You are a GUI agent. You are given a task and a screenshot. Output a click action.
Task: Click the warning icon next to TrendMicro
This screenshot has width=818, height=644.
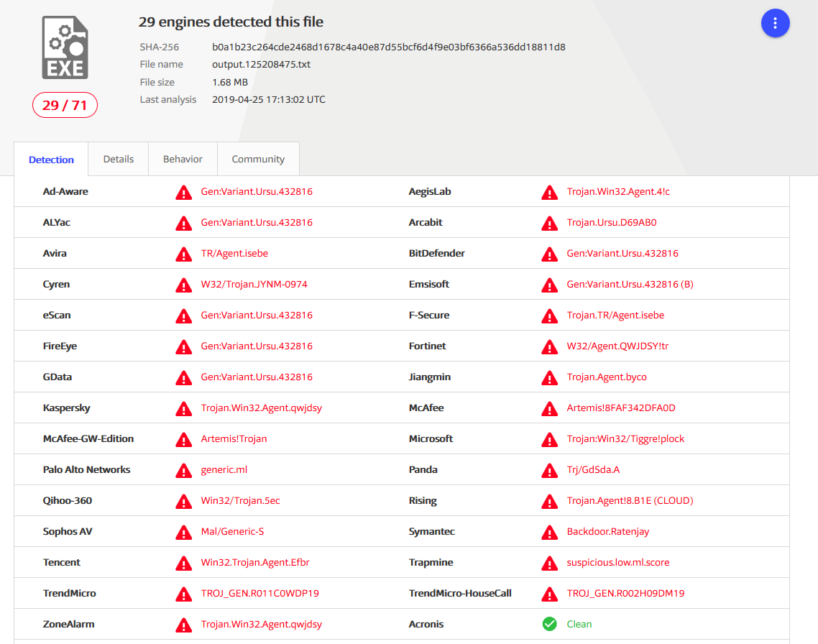pyautogui.click(x=183, y=594)
